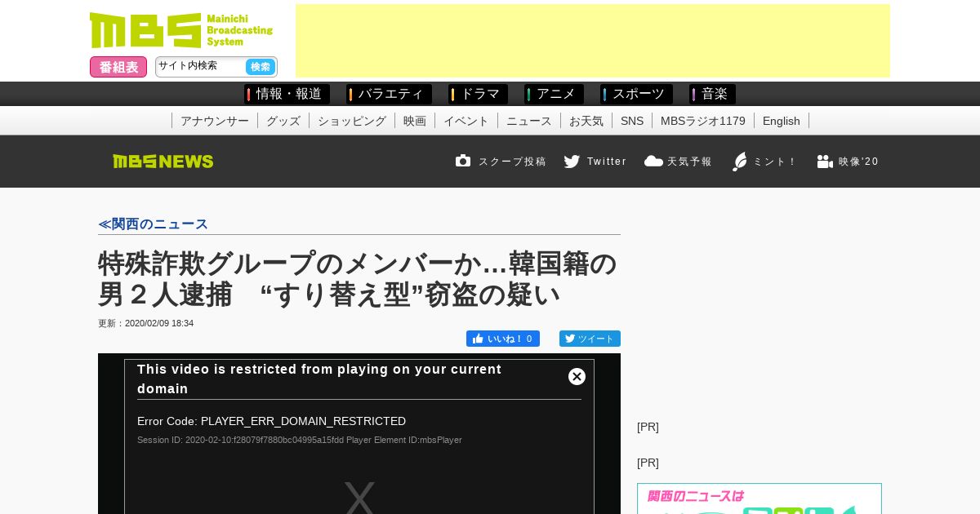Click the 検索 search button
Image resolution: width=980 pixels, height=514 pixels.
tap(261, 67)
